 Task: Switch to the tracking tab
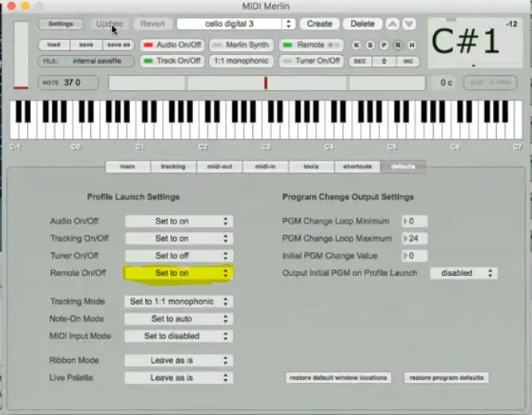tap(173, 167)
